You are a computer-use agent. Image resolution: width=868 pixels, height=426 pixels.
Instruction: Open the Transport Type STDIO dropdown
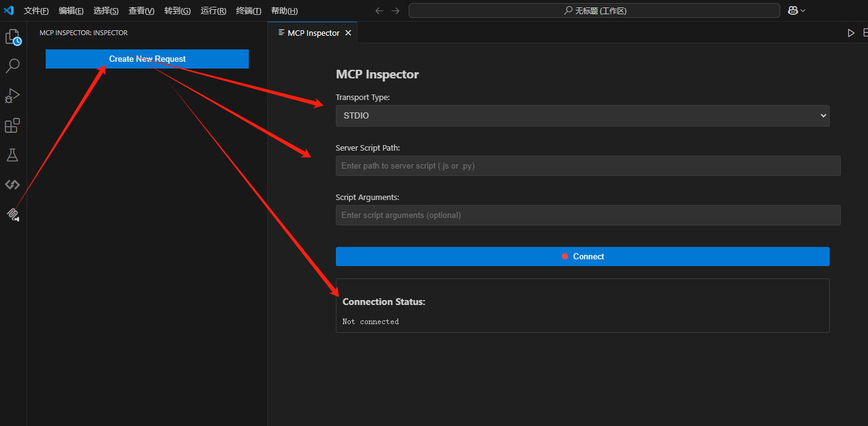point(582,115)
